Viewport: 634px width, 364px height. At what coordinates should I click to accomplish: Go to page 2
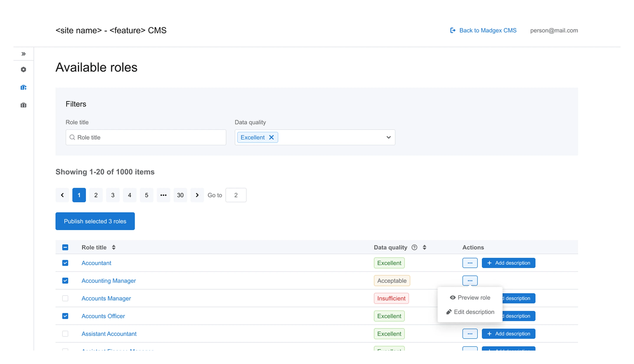pos(96,195)
